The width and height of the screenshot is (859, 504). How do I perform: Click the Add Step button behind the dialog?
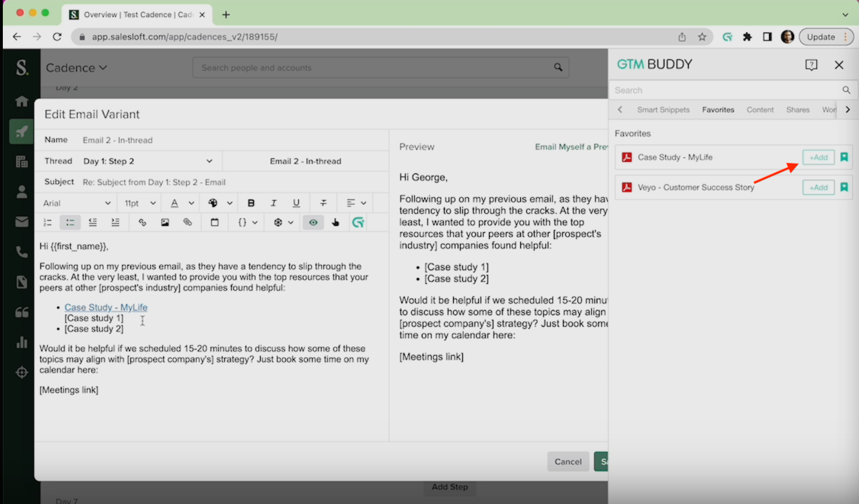(450, 487)
